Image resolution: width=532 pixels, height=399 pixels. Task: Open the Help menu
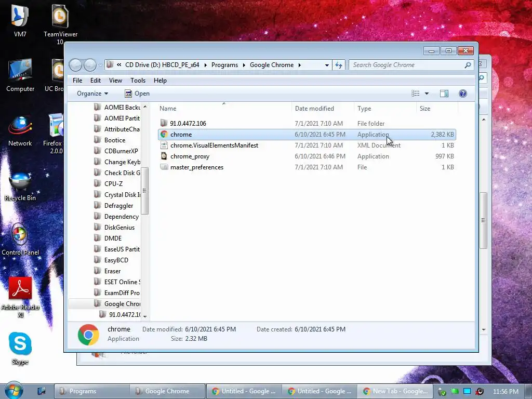pos(160,81)
